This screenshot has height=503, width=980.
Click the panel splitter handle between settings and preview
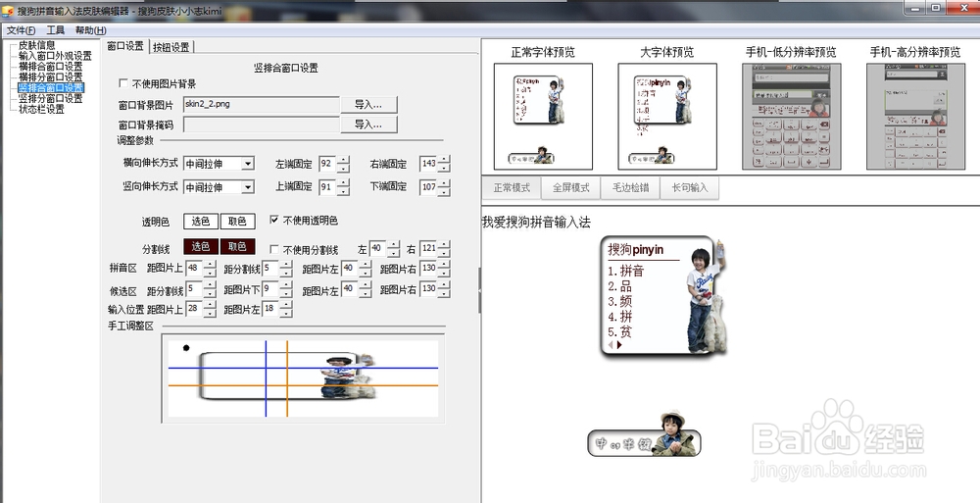tap(479, 290)
